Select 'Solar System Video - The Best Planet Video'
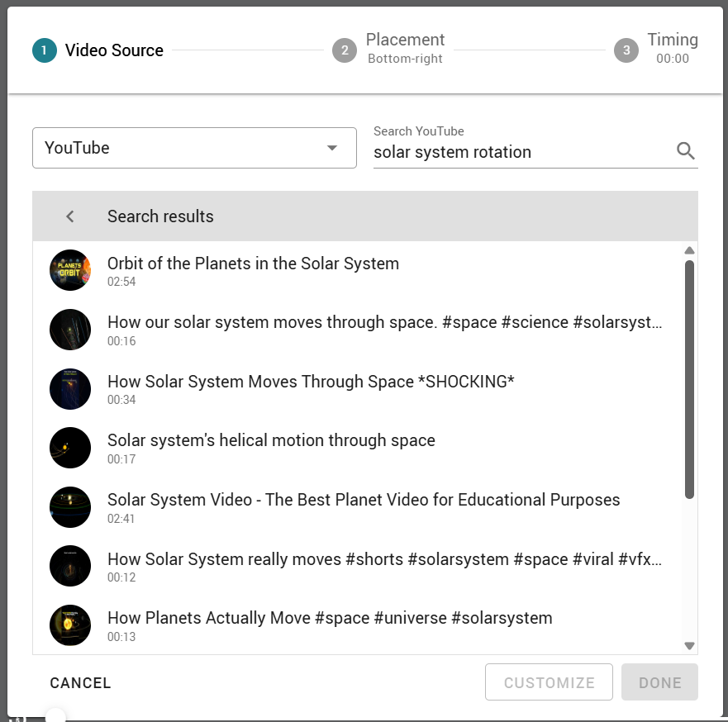 pos(365,507)
